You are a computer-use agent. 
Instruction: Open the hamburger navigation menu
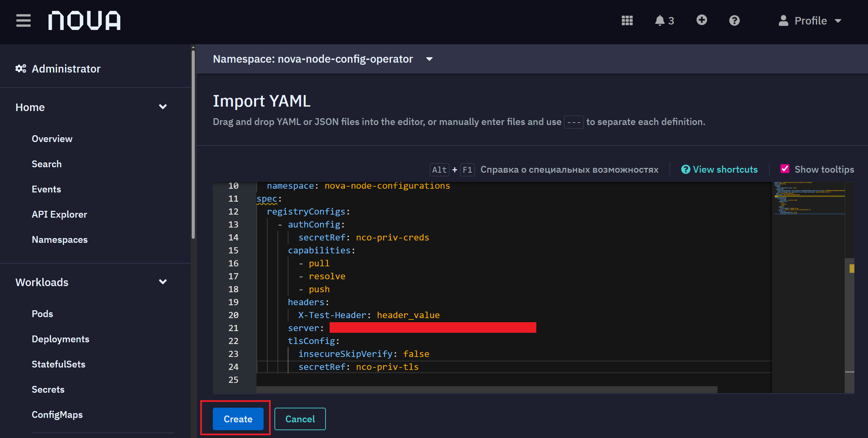[x=23, y=20]
